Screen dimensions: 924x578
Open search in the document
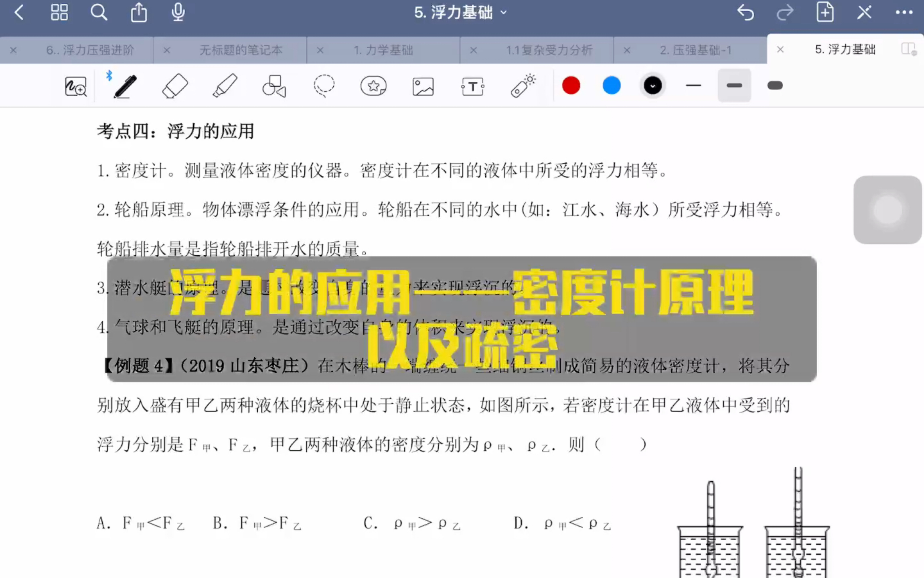(99, 12)
